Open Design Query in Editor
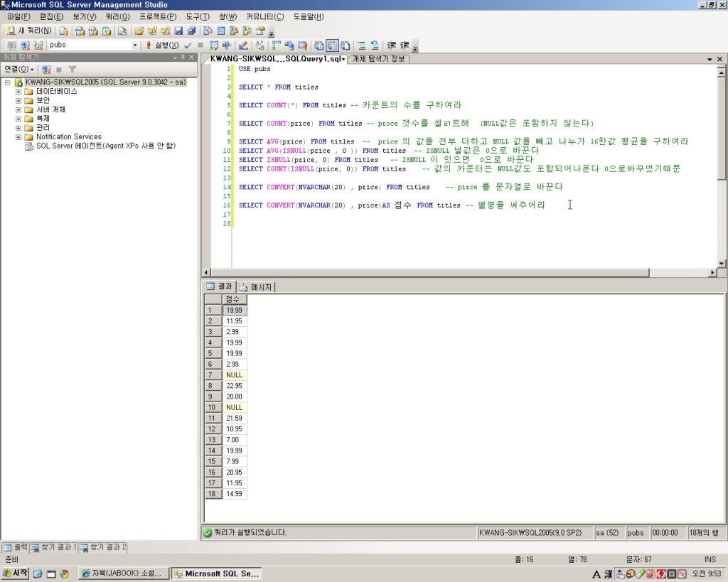Viewport: 728px width, 582px height. (243, 45)
